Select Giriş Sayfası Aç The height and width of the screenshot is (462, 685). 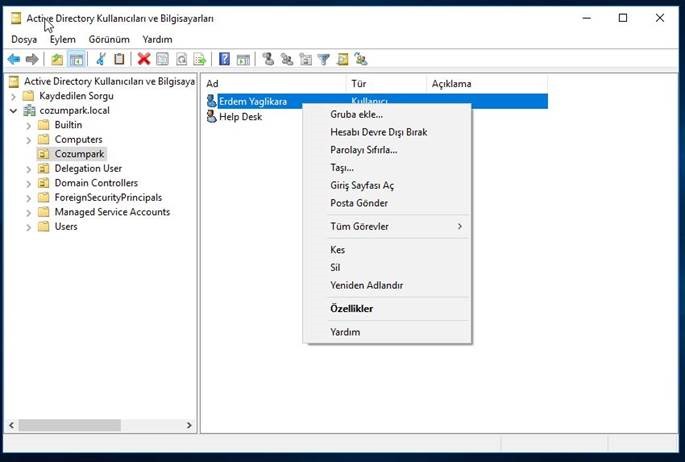pos(387,185)
